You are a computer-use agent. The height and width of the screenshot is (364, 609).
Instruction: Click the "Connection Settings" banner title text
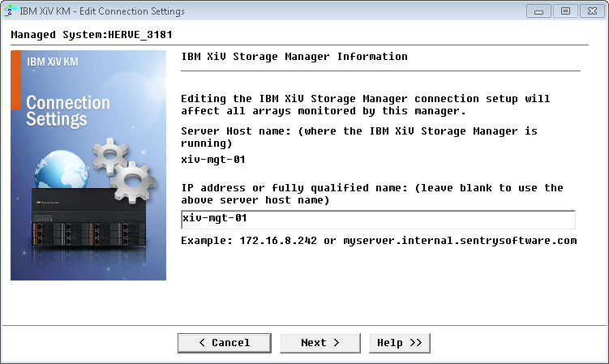pyautogui.click(x=68, y=111)
